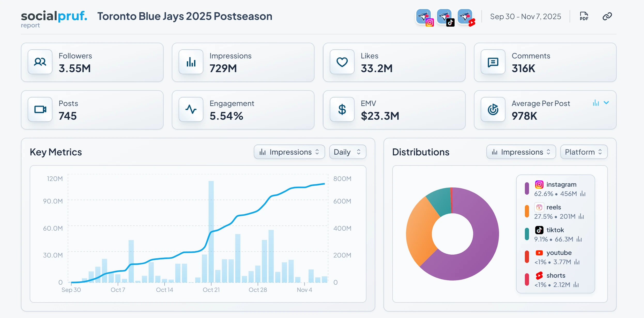Click the TikTok logo in the legend

(539, 230)
